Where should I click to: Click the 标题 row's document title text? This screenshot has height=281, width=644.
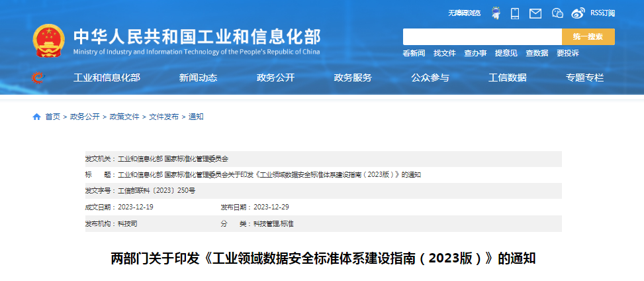coord(269,175)
